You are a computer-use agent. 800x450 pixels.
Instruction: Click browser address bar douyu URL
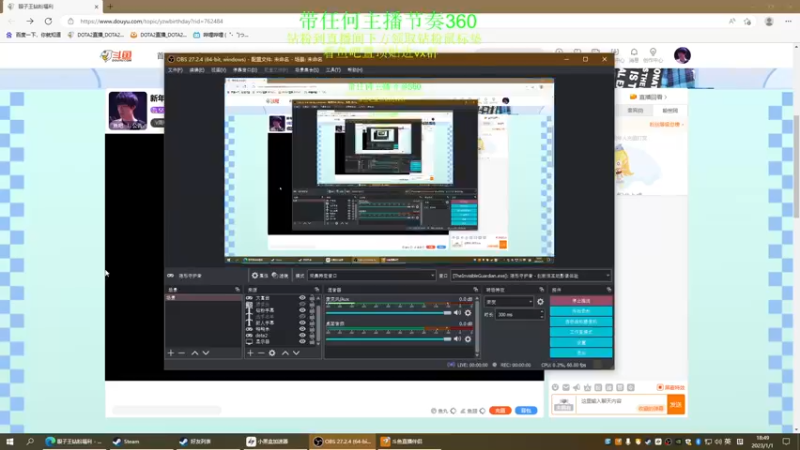pos(152,21)
